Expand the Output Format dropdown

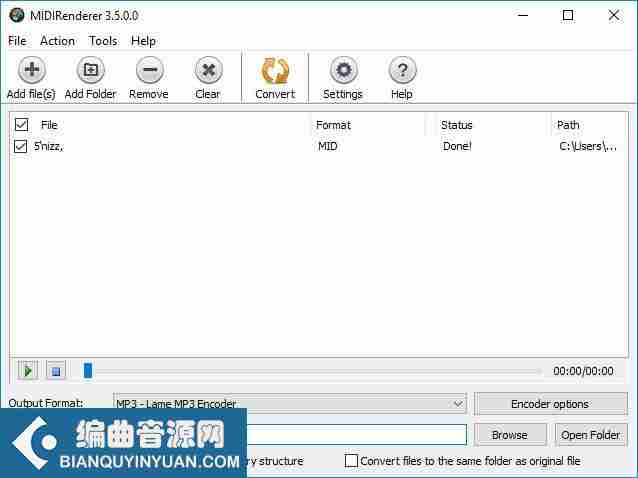point(458,404)
